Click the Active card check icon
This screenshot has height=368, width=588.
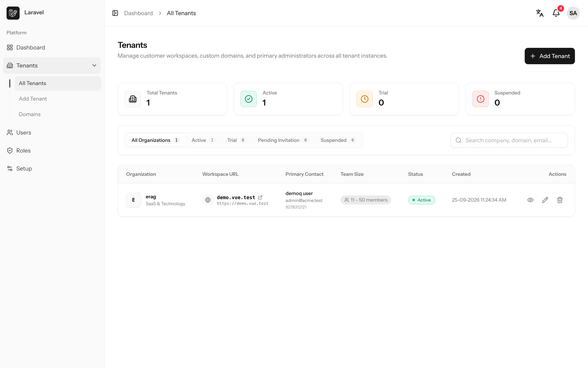(248, 99)
